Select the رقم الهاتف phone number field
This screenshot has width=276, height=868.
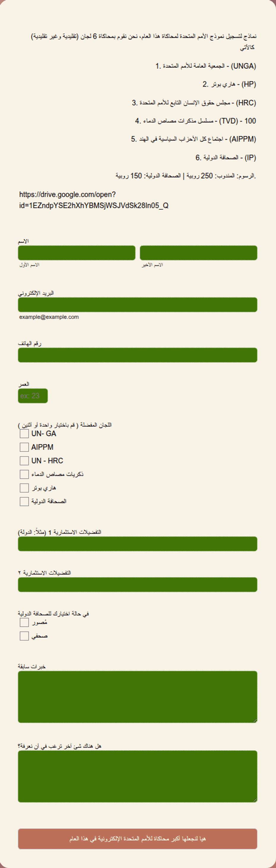coord(137,355)
